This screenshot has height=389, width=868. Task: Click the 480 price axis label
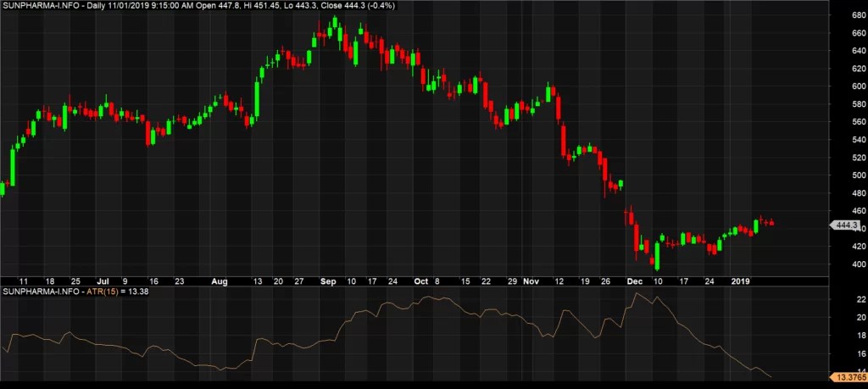coord(859,193)
